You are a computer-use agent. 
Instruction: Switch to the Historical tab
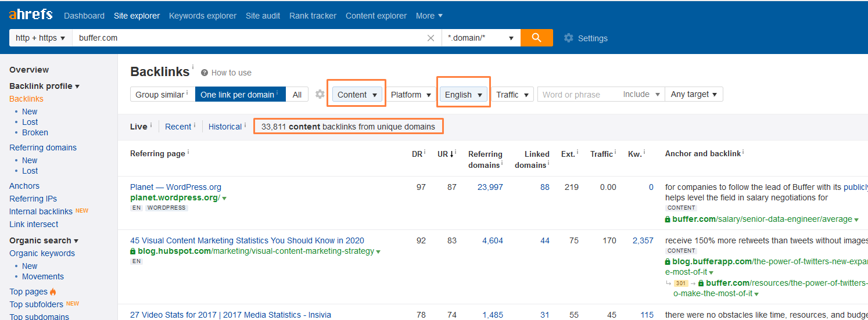[225, 127]
